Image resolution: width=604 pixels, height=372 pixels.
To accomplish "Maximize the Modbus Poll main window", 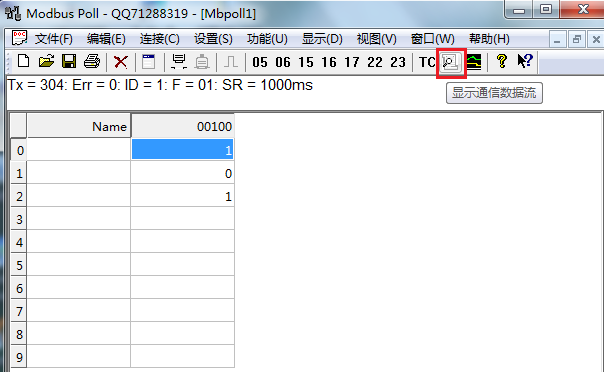I will click(x=546, y=9).
